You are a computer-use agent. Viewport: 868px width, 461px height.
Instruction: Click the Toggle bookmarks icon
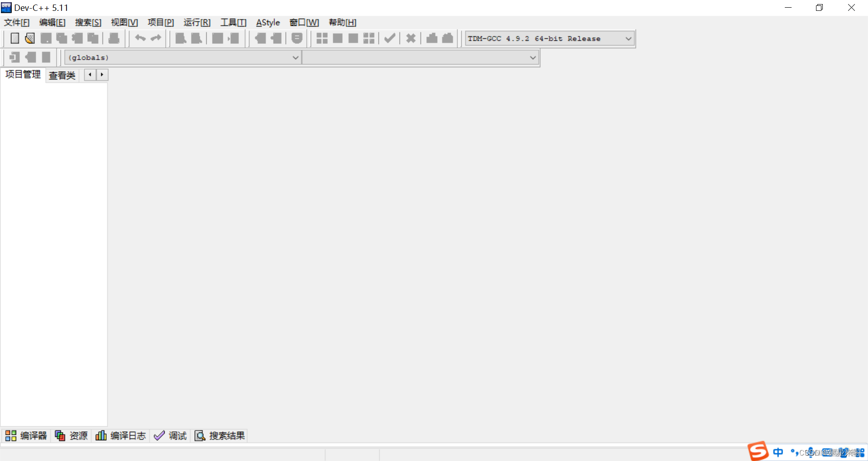click(30, 57)
